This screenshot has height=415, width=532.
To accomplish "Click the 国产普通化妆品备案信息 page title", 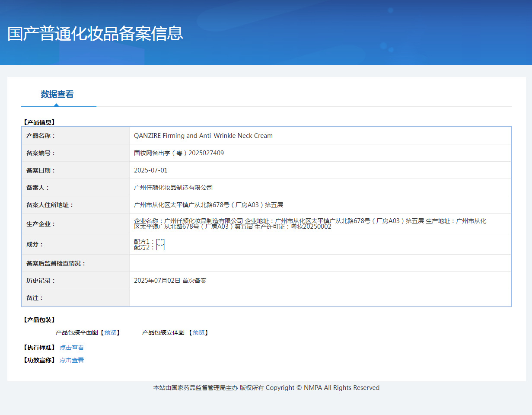I will tap(95, 33).
